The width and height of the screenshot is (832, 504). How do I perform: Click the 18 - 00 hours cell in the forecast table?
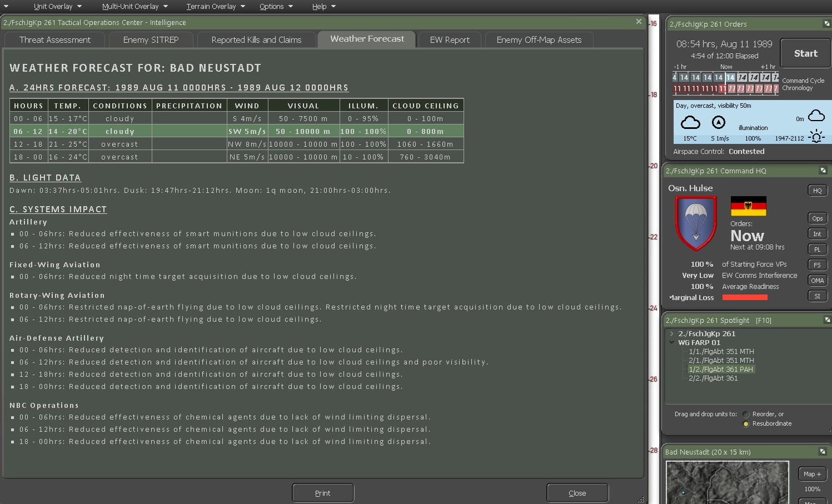point(28,157)
